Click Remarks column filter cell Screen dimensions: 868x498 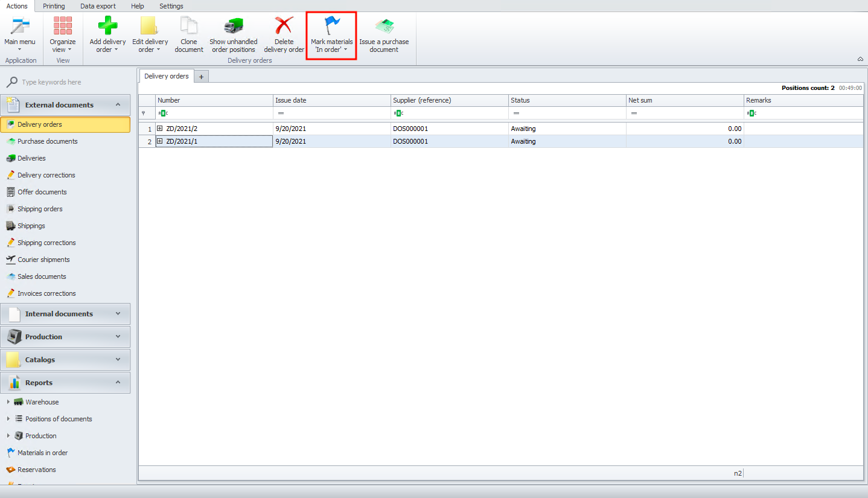coord(803,113)
